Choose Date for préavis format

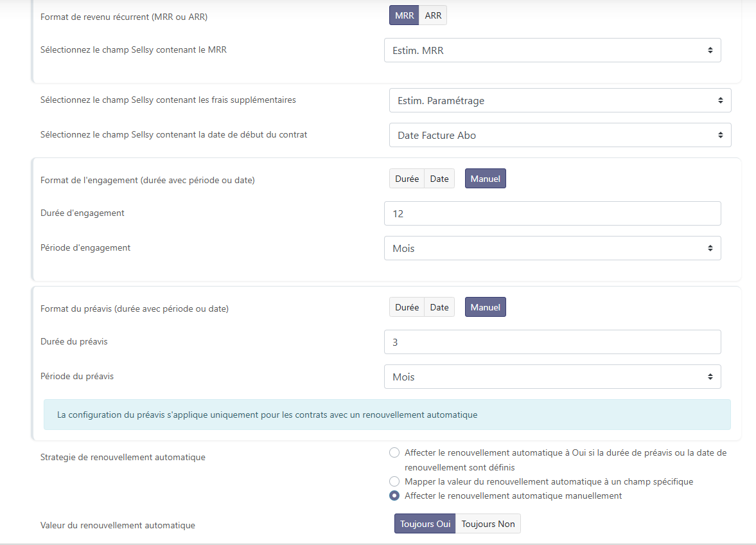[439, 307]
